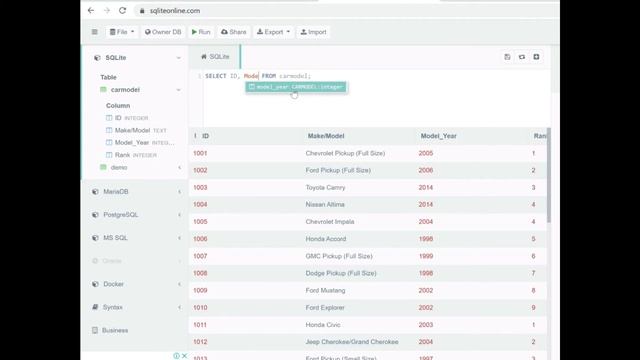Expand the MS SQL section

tap(179, 238)
